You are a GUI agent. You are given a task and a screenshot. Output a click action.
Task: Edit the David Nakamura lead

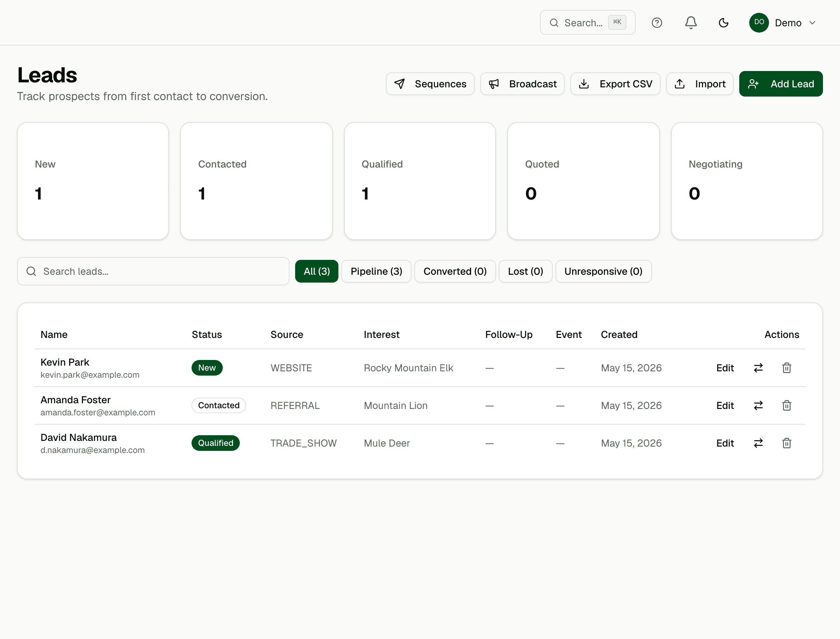click(x=725, y=443)
